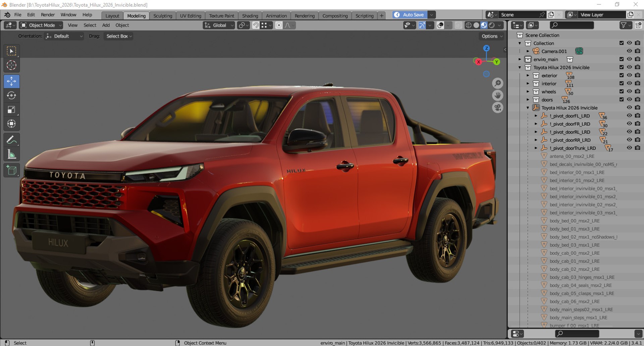The image size is (644, 346).
Task: Uncheck exterior collection checkbox
Action: click(622, 75)
